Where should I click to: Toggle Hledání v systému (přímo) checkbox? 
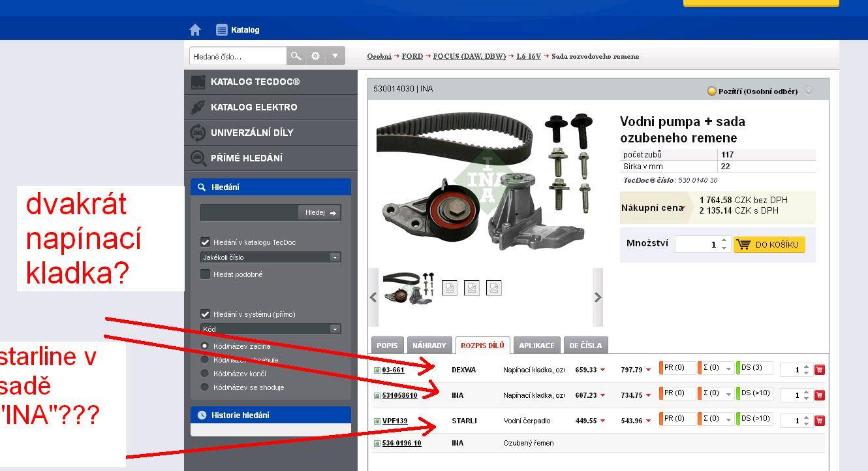point(205,314)
